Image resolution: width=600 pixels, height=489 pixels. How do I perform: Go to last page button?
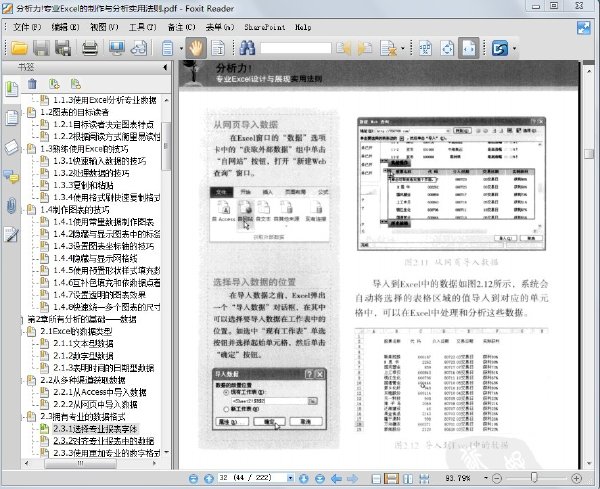coord(320,478)
